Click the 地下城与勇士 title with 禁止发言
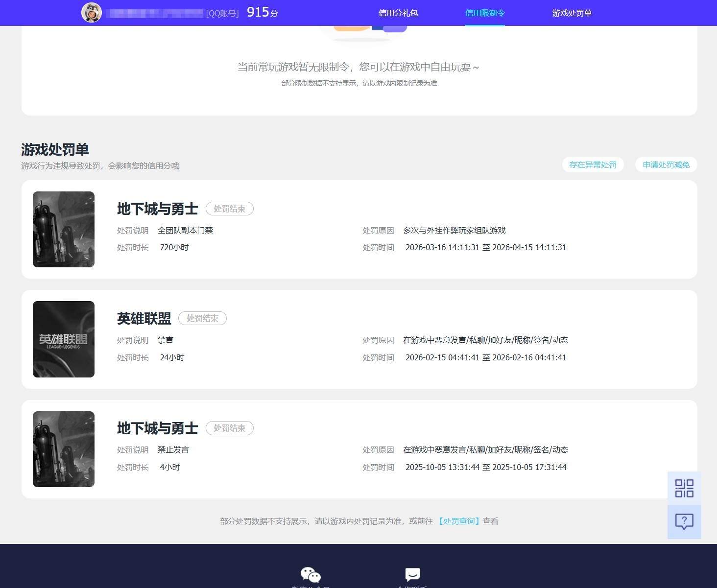 [x=158, y=428]
